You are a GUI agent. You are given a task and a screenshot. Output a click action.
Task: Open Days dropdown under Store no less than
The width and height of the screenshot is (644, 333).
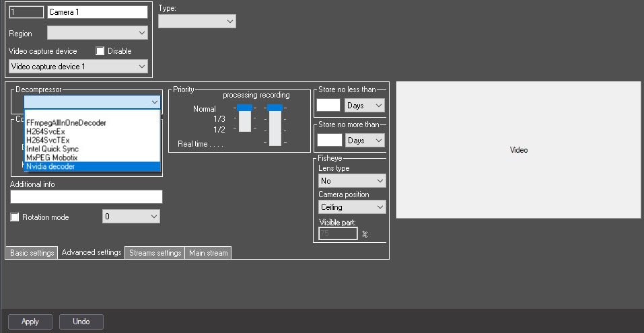pyautogui.click(x=364, y=105)
